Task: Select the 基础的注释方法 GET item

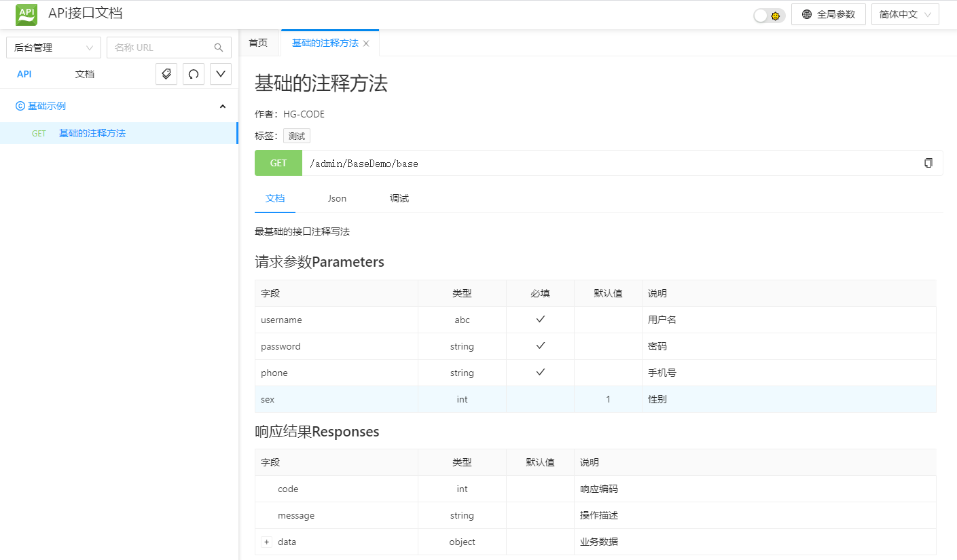Action: pyautogui.click(x=92, y=133)
